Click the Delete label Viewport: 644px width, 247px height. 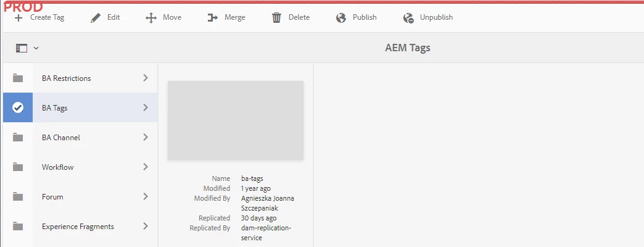[x=299, y=17]
